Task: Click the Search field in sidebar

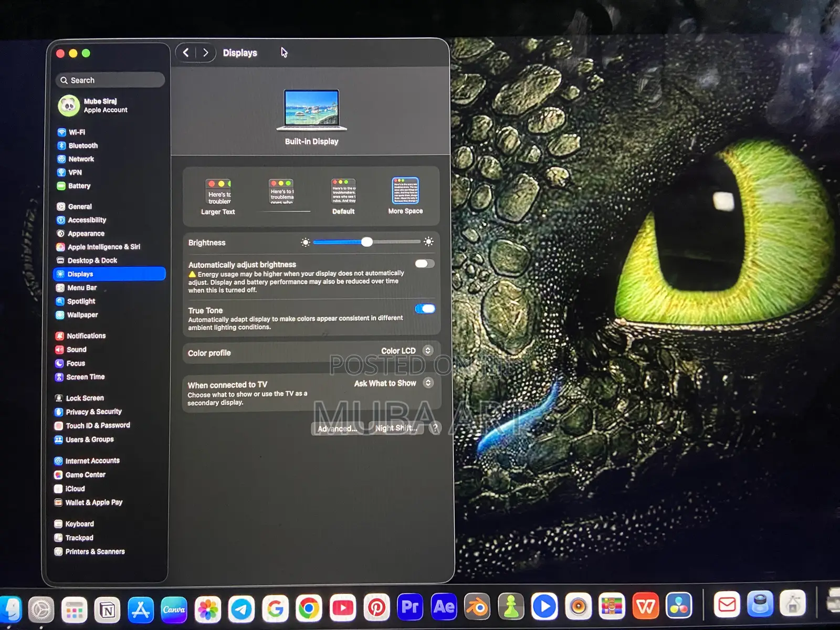Action: (110, 80)
